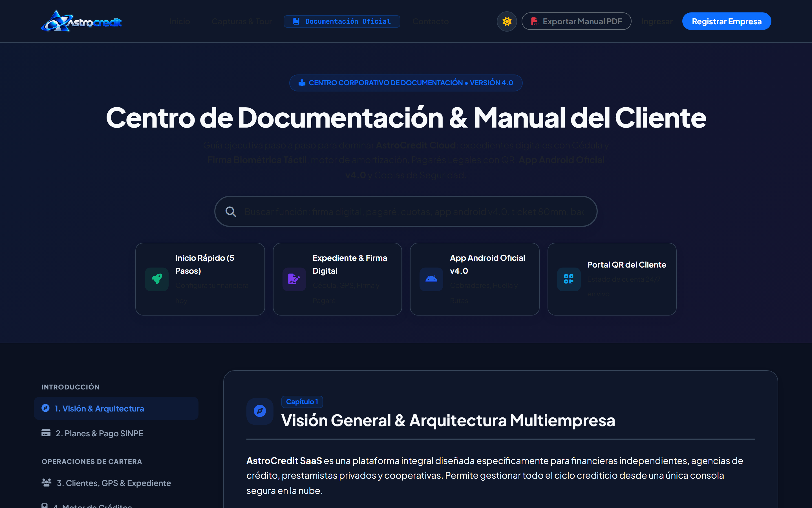The image size is (812, 508).
Task: Click the book icon in Documentación Oficial
Action: [296, 21]
